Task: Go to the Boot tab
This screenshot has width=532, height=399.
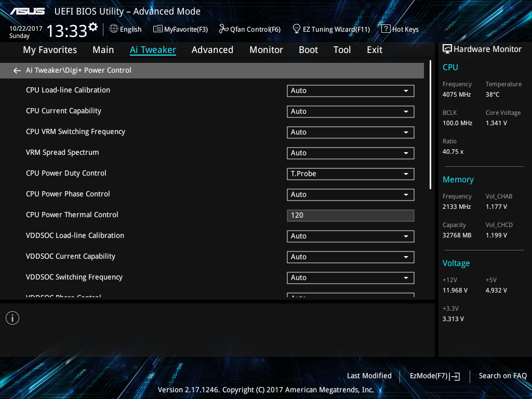Action: pos(309,50)
